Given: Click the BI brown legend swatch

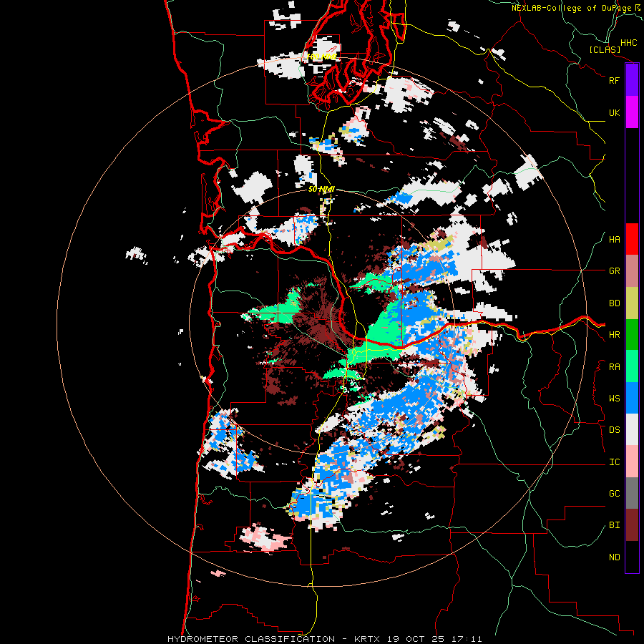Looking at the screenshot, I should click(632, 525).
